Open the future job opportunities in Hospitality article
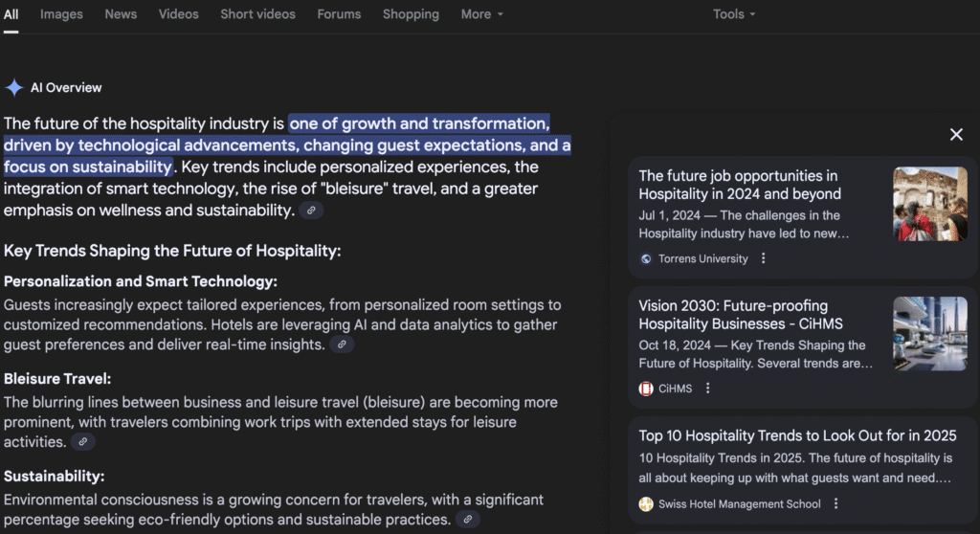 tap(738, 185)
